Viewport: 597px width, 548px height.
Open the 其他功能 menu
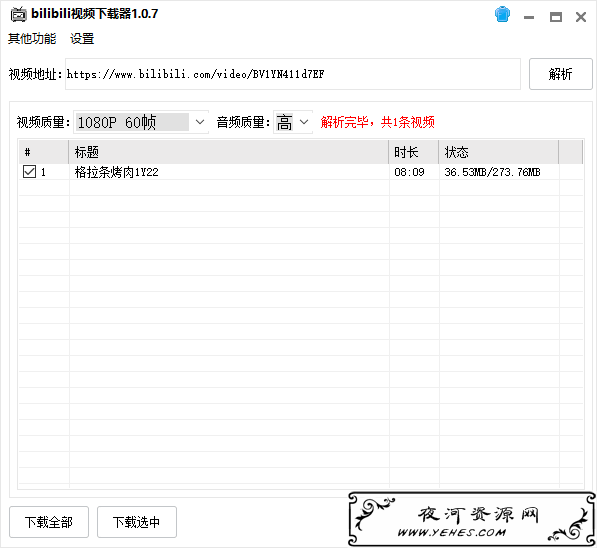32,38
